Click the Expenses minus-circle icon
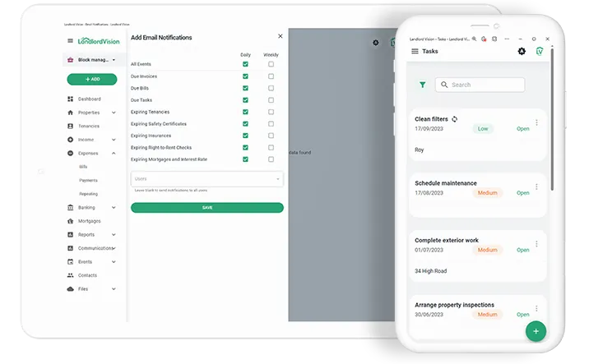The width and height of the screenshot is (589, 364). click(x=70, y=153)
